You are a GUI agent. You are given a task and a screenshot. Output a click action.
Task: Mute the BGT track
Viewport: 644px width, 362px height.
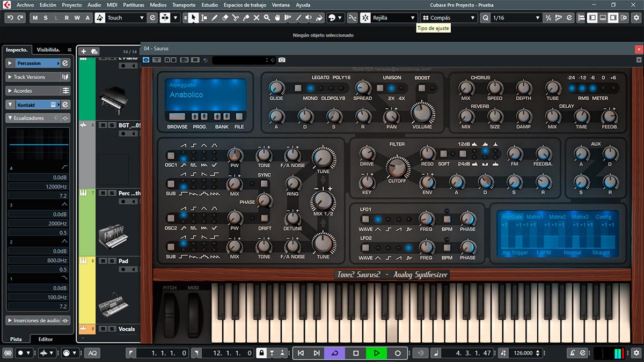tap(103, 125)
